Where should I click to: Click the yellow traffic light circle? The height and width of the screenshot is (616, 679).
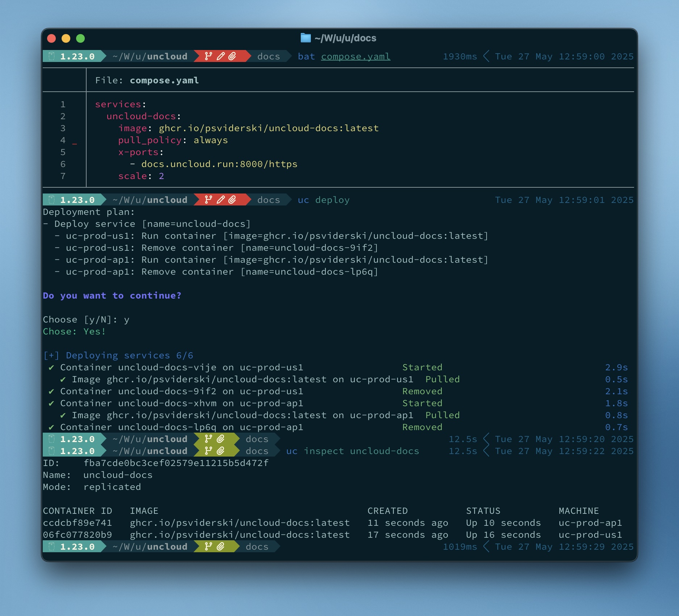(66, 38)
